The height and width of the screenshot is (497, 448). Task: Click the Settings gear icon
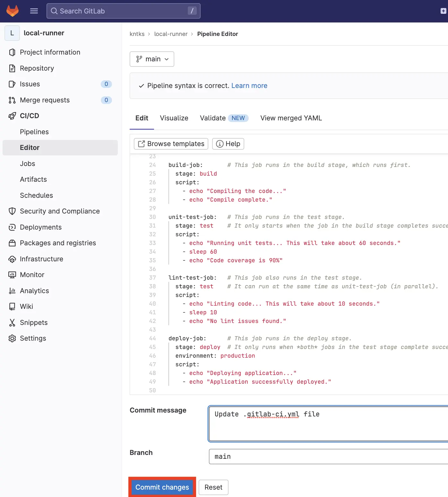tap(12, 338)
